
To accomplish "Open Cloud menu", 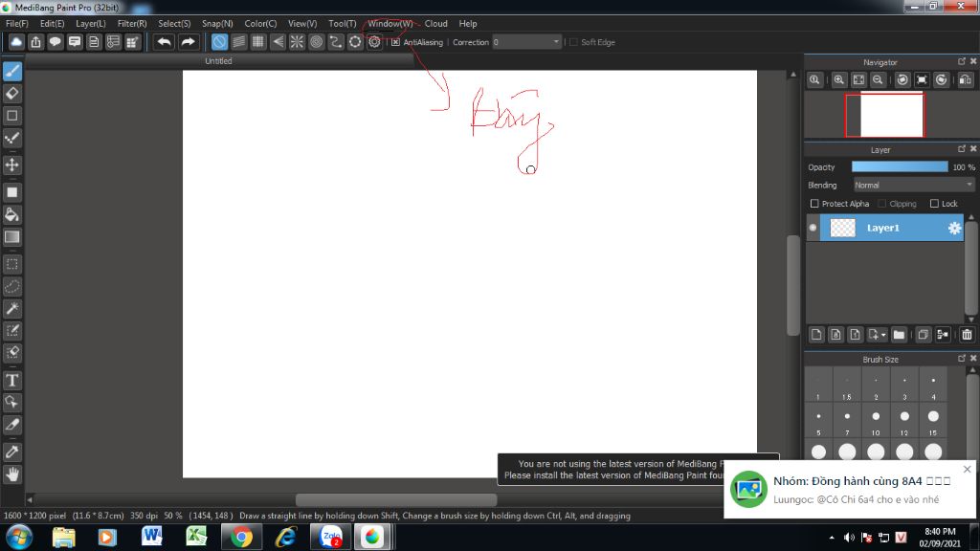I will point(435,23).
